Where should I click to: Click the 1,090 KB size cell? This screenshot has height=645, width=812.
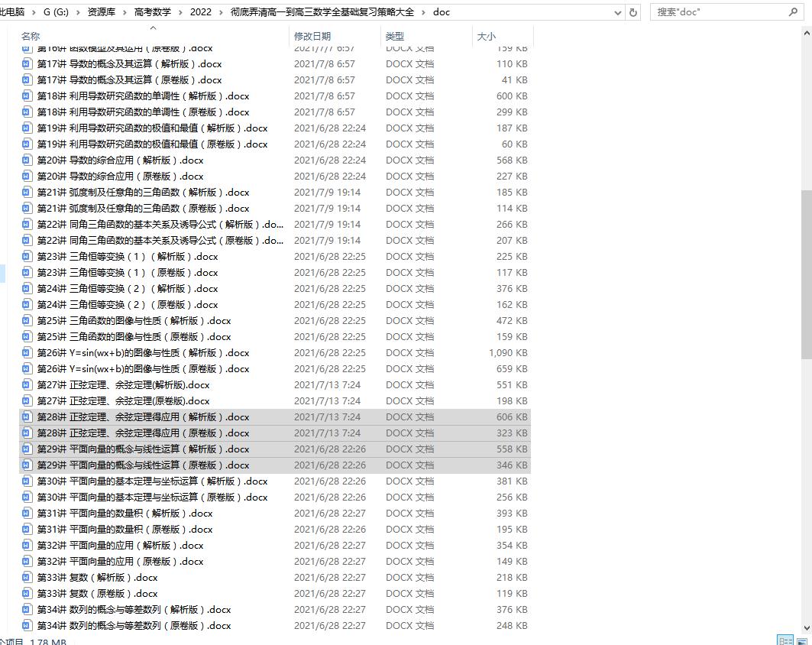[x=508, y=353]
